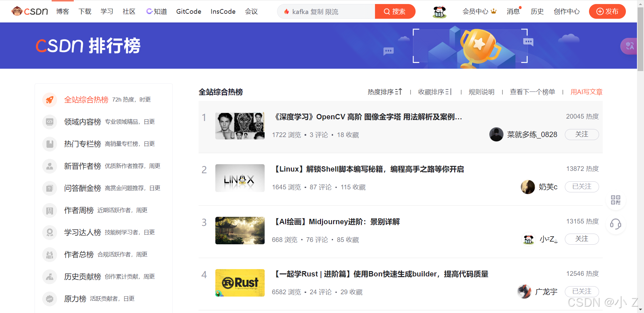Follow author 菜就多练_0828 with 关注 button
This screenshot has width=644, height=313.
pyautogui.click(x=582, y=134)
